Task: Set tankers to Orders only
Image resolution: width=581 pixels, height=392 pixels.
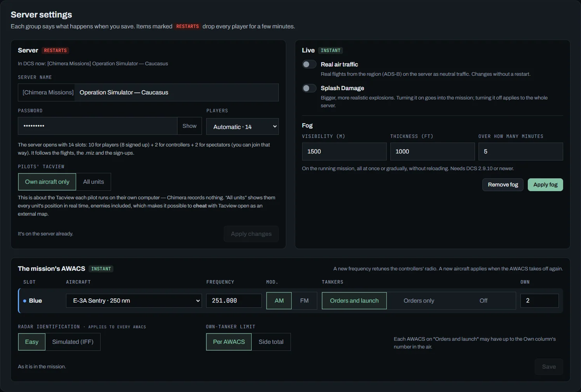Action: [x=419, y=301]
